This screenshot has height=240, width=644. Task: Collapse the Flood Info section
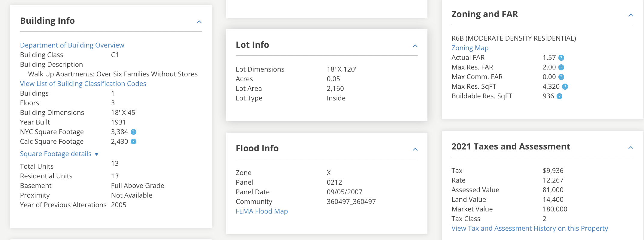click(415, 149)
